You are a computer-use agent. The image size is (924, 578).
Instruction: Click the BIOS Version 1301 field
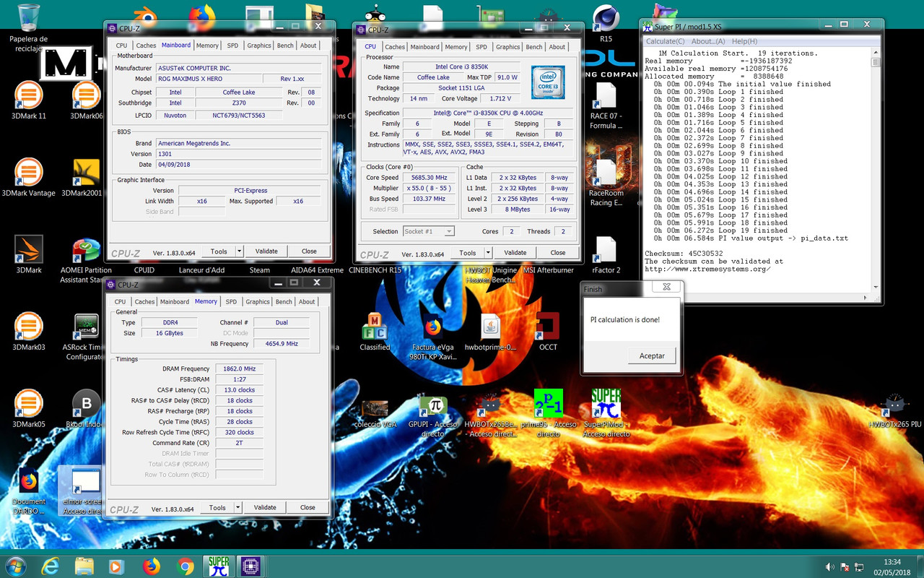[x=240, y=154]
